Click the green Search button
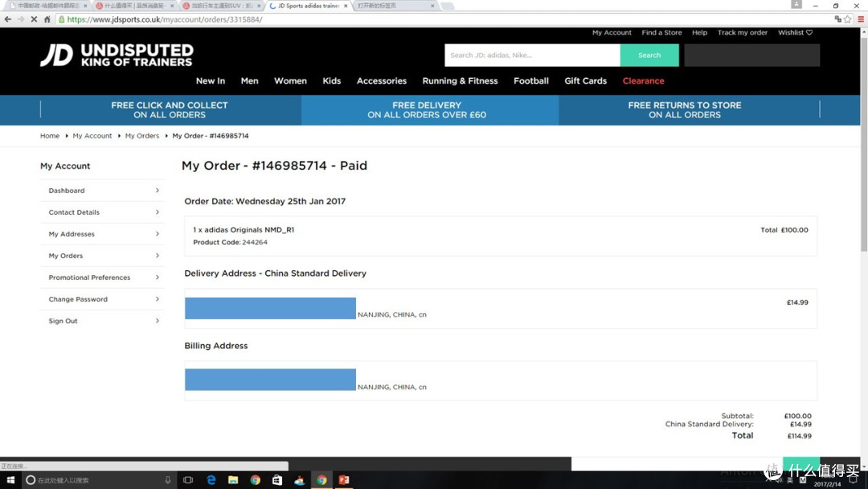The height and width of the screenshot is (489, 868). (x=649, y=55)
